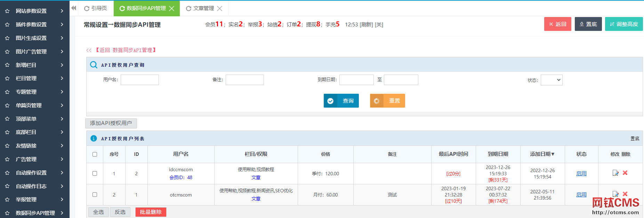Click 批量删除 button
The width and height of the screenshot is (644, 218).
(151, 212)
